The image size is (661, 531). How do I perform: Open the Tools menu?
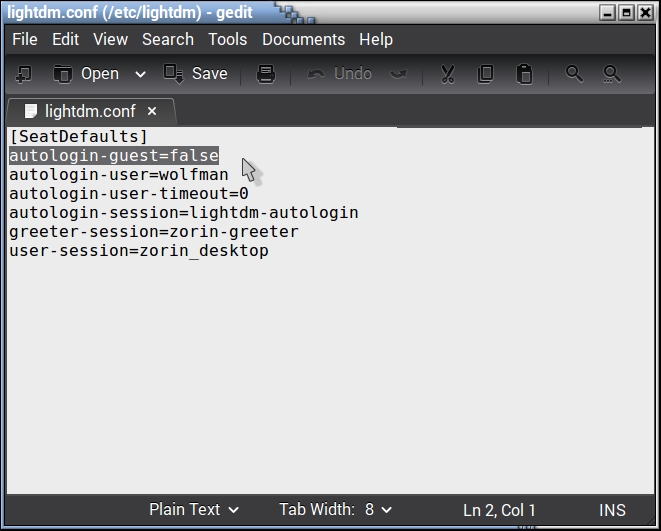tap(227, 39)
